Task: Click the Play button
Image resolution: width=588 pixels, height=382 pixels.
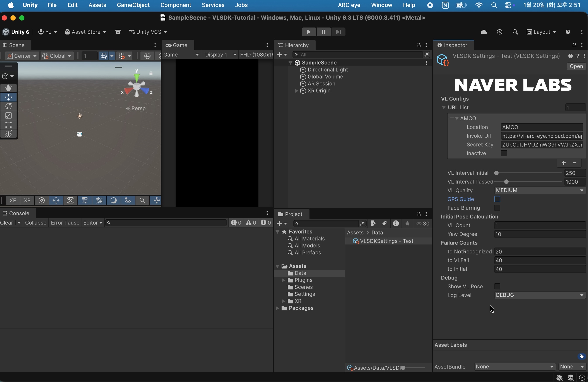Action: (x=308, y=32)
